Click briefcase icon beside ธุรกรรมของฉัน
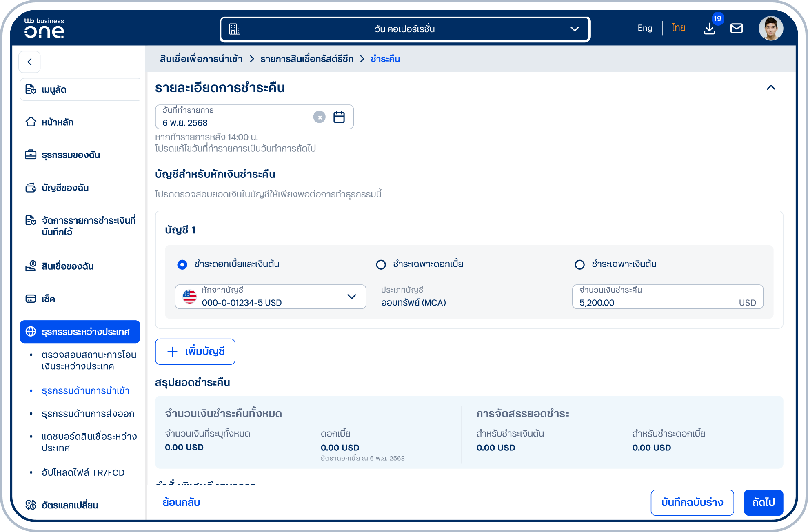The image size is (808, 532). click(x=31, y=155)
